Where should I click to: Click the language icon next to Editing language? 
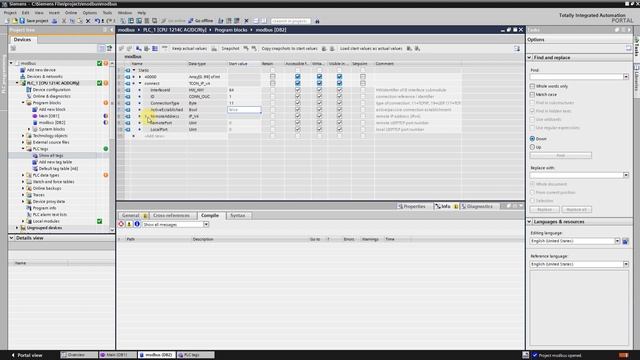point(625,241)
